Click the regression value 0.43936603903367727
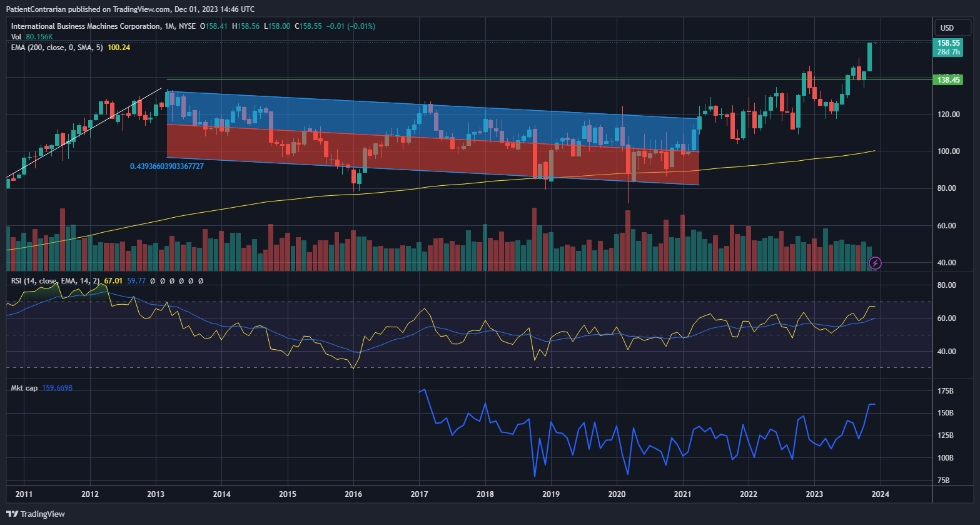 click(167, 166)
